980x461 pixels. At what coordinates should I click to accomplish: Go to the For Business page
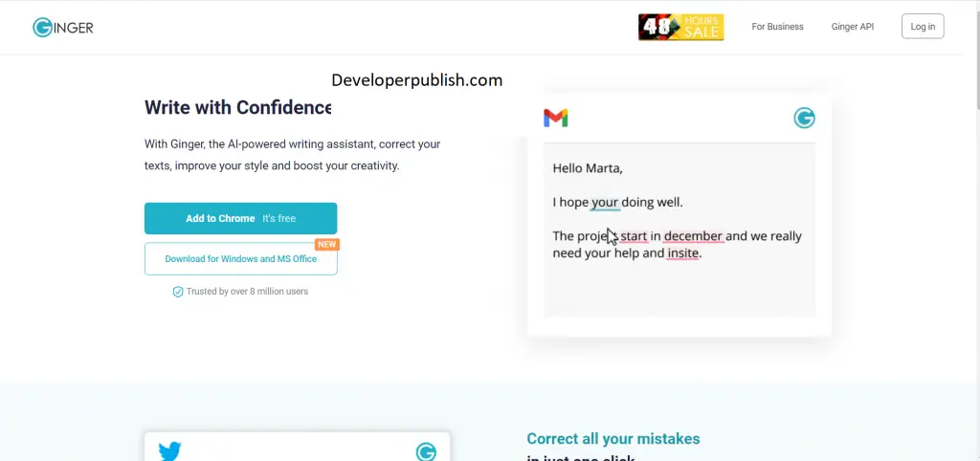point(777,27)
